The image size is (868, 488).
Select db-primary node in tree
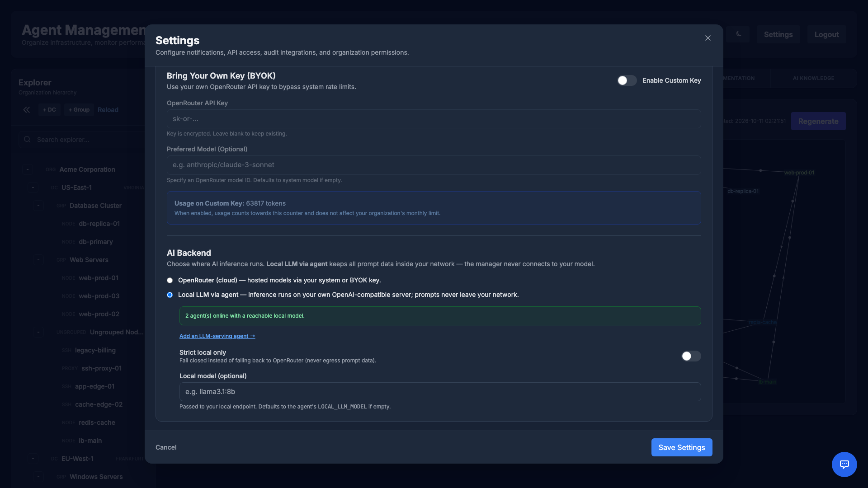click(x=95, y=242)
